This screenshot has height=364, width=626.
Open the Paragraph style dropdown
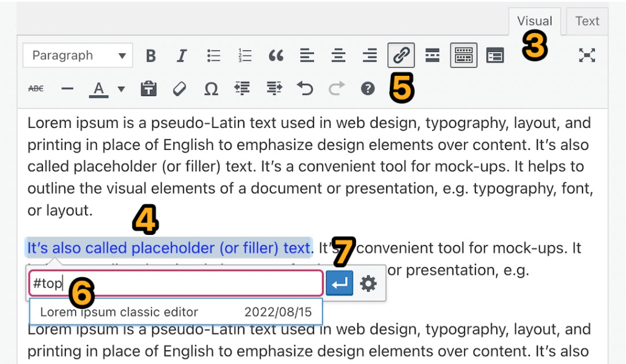click(77, 55)
